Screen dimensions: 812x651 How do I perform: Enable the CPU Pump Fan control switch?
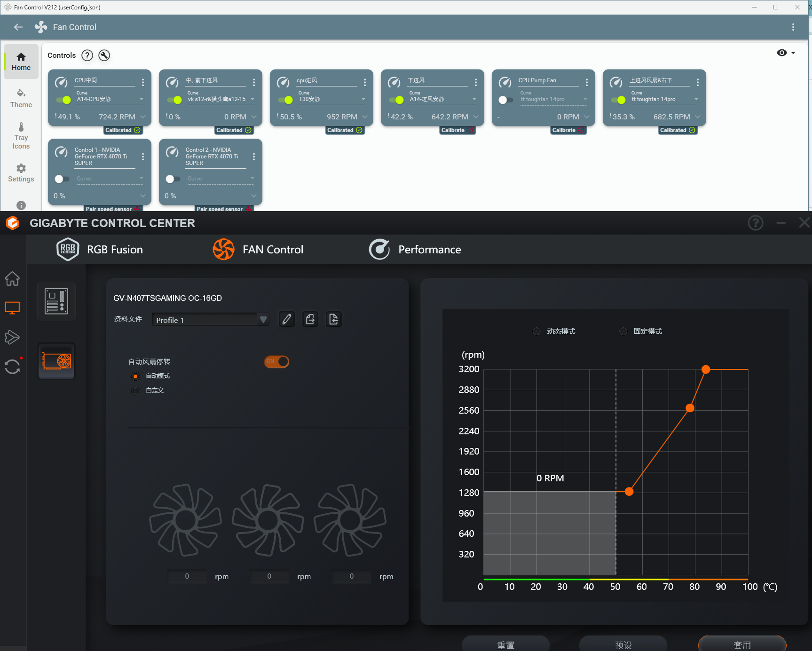click(x=506, y=100)
